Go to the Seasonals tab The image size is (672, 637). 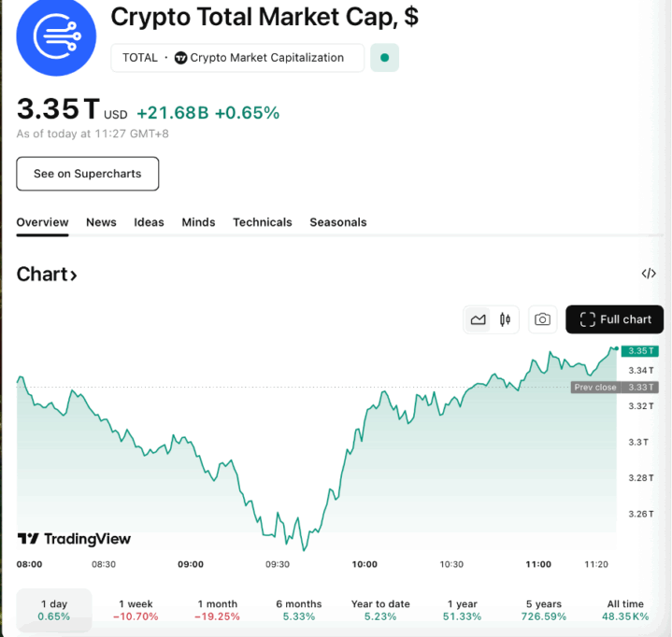338,222
